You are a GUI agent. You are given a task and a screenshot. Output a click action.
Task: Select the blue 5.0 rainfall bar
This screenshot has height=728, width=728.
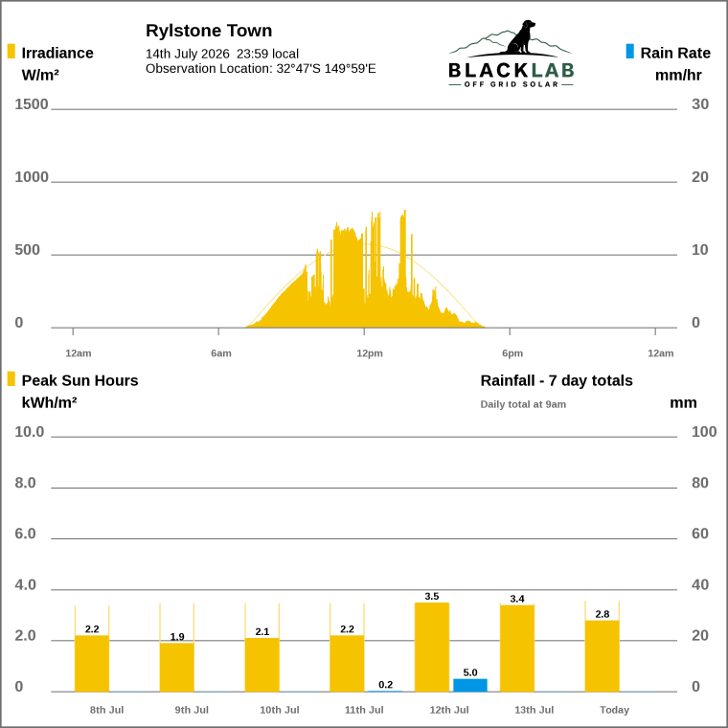470,685
